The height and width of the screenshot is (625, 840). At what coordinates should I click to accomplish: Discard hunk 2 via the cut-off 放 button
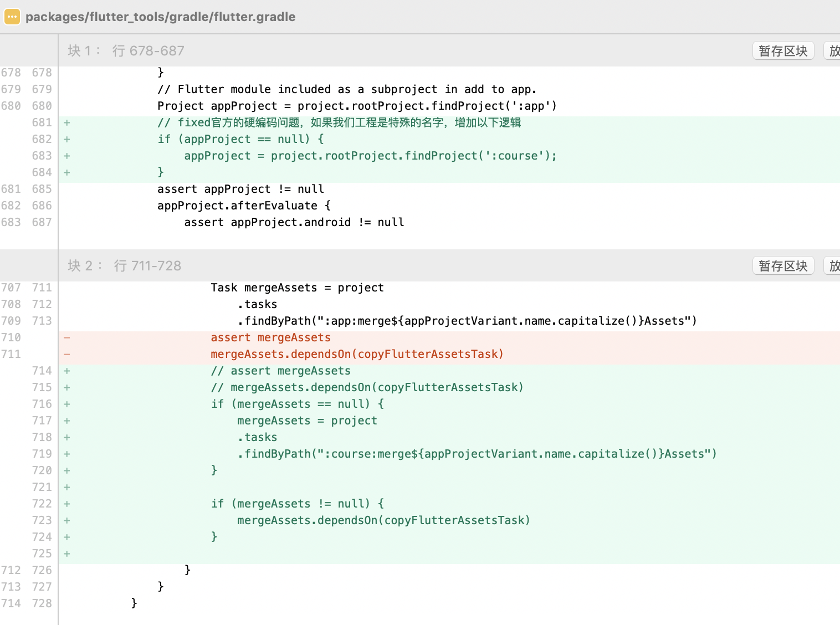[832, 266]
